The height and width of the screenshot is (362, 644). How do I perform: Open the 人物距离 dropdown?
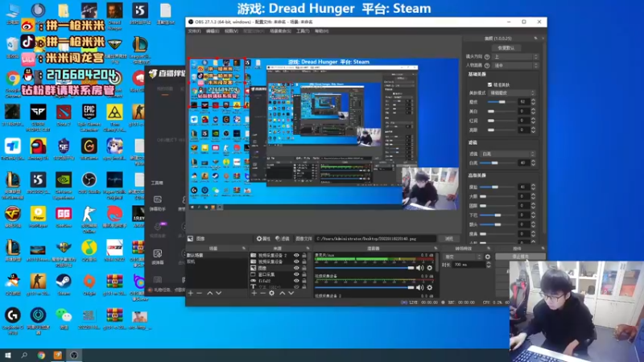click(x=515, y=66)
